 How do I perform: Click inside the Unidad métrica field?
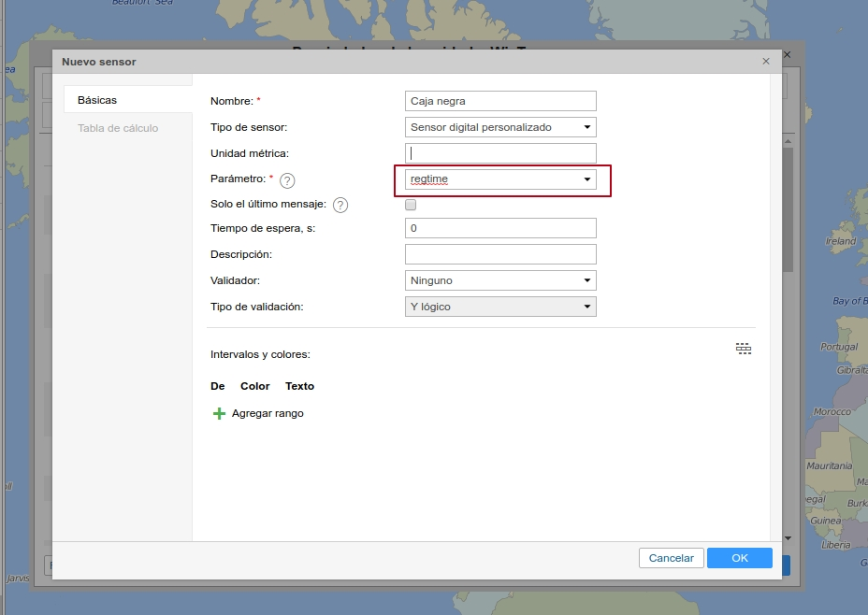coord(499,152)
